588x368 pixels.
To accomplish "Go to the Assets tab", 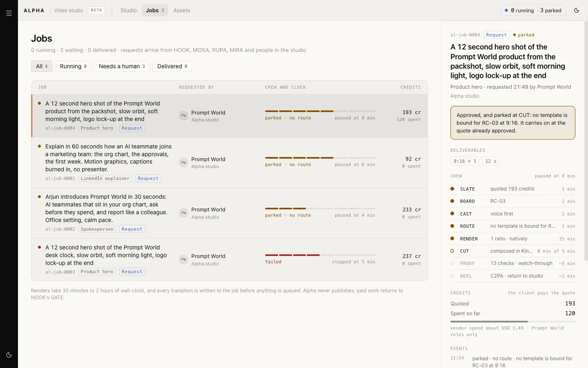I will click(182, 10).
